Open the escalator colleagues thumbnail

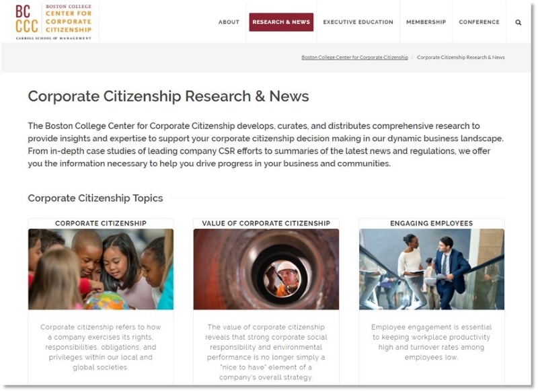coord(432,269)
